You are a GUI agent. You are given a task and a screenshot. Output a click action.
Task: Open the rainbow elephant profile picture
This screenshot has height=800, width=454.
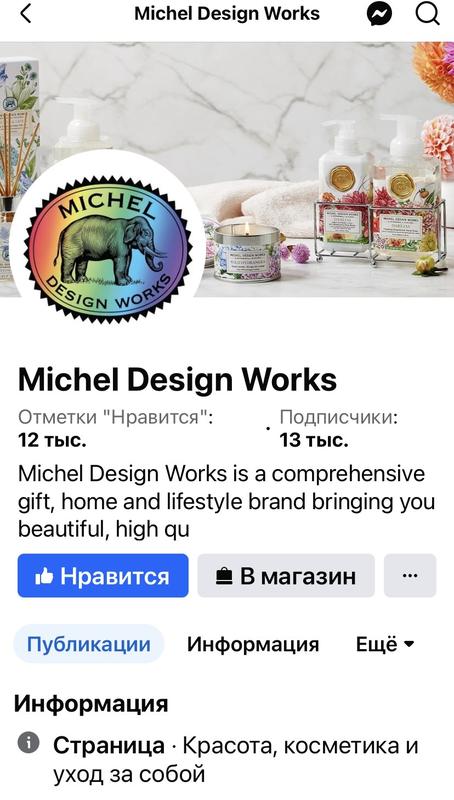tap(108, 248)
